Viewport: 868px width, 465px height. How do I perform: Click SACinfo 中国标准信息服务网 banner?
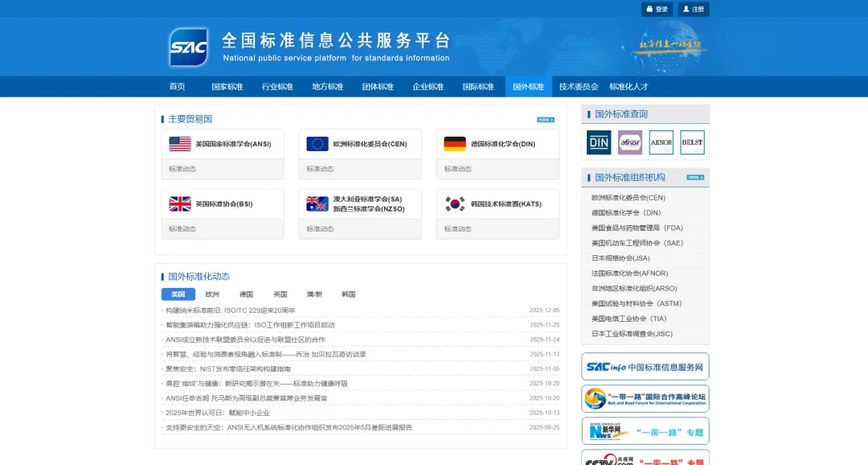click(645, 366)
